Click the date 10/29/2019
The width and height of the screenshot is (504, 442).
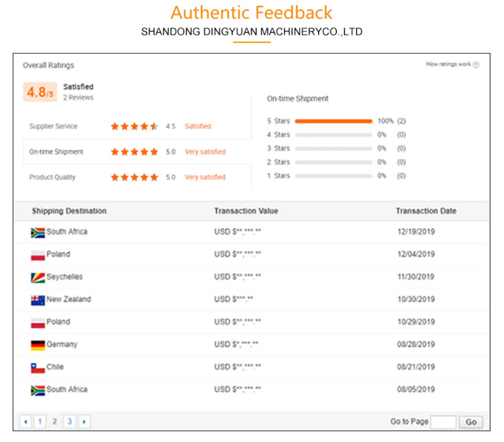click(x=416, y=322)
